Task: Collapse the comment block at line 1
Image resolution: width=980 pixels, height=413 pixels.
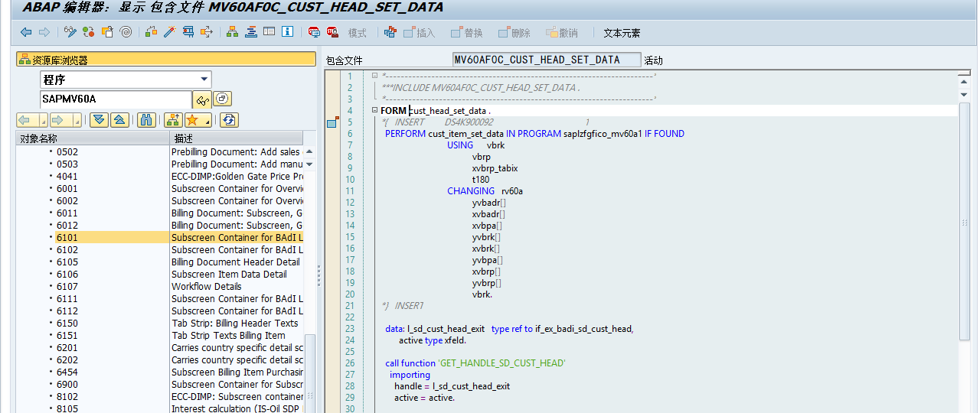Action: pyautogui.click(x=374, y=76)
